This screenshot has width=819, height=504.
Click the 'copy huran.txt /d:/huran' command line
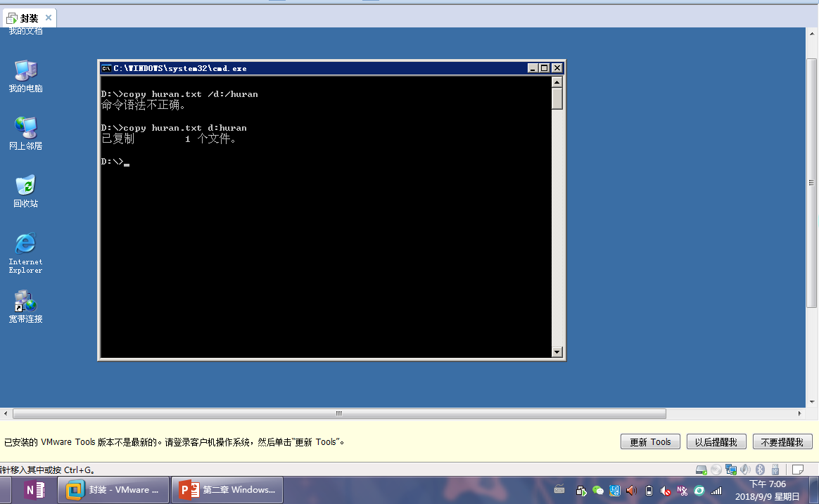point(179,94)
